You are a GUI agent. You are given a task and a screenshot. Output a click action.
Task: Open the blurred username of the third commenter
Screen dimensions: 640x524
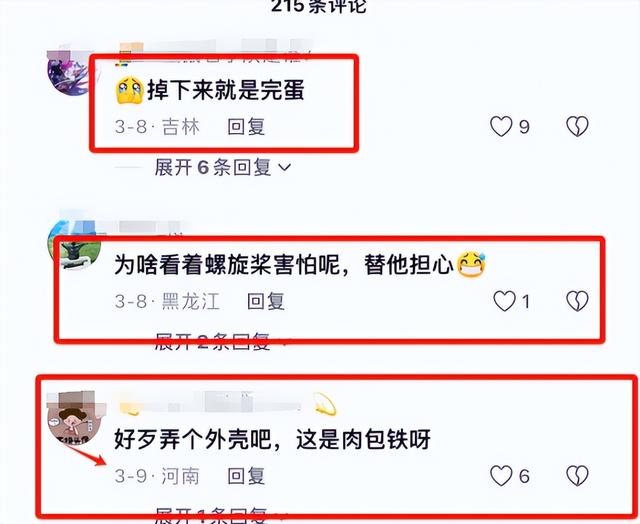pyautogui.click(x=212, y=402)
